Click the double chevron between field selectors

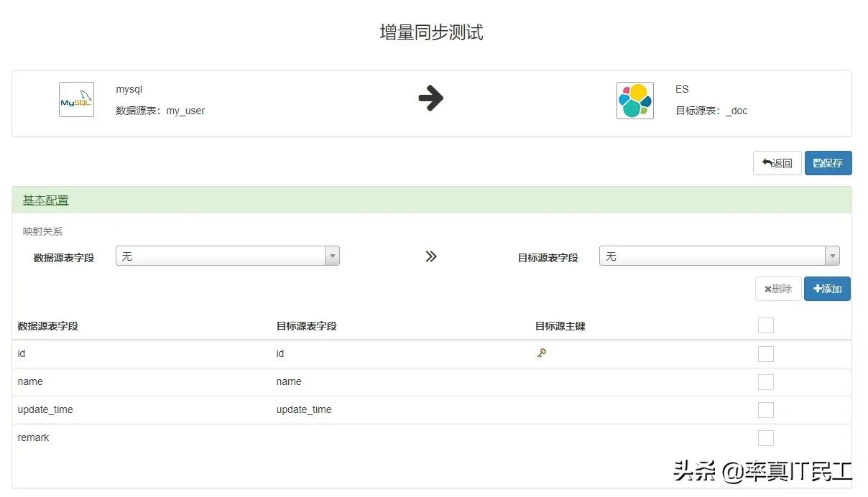(x=430, y=256)
